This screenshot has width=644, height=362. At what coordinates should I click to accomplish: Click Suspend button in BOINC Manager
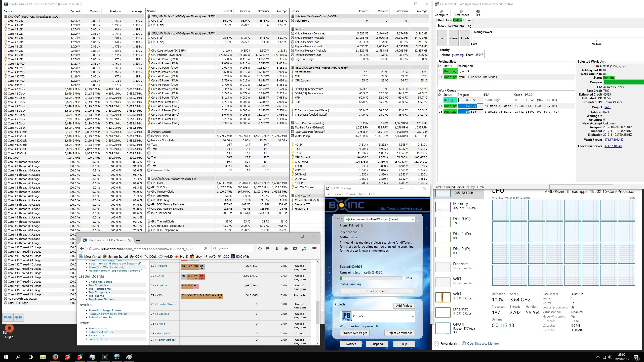[x=377, y=344]
